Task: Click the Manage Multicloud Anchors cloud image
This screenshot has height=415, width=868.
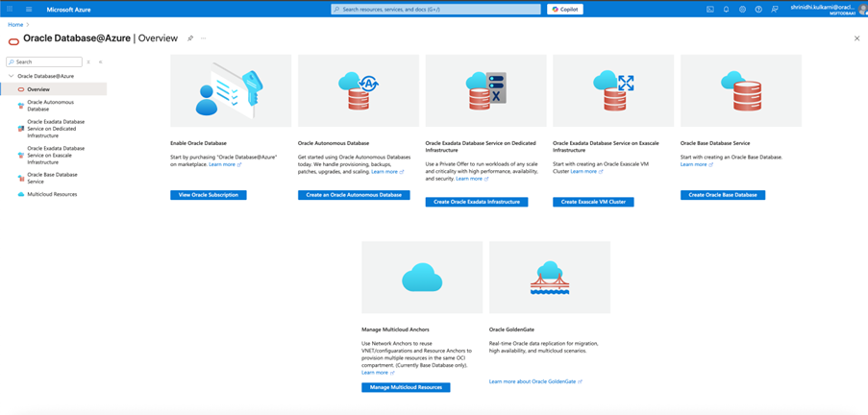Action: click(422, 278)
